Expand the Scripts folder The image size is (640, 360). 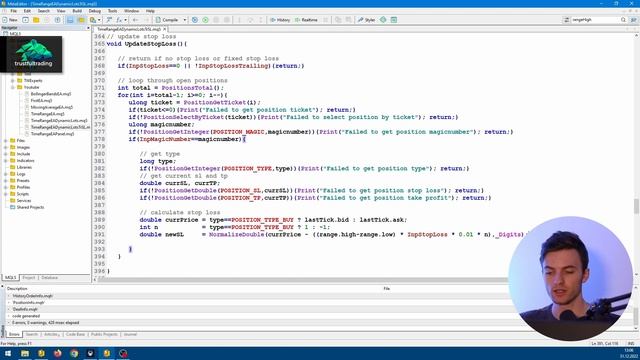tap(6, 194)
